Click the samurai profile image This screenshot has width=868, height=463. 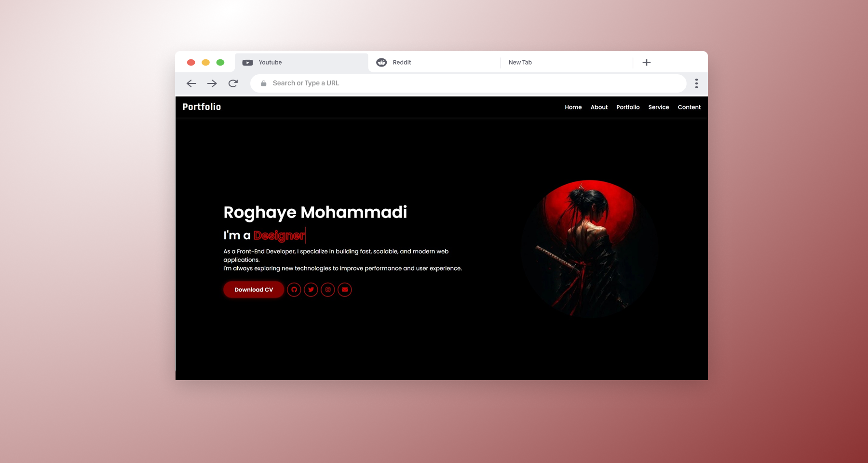point(589,248)
